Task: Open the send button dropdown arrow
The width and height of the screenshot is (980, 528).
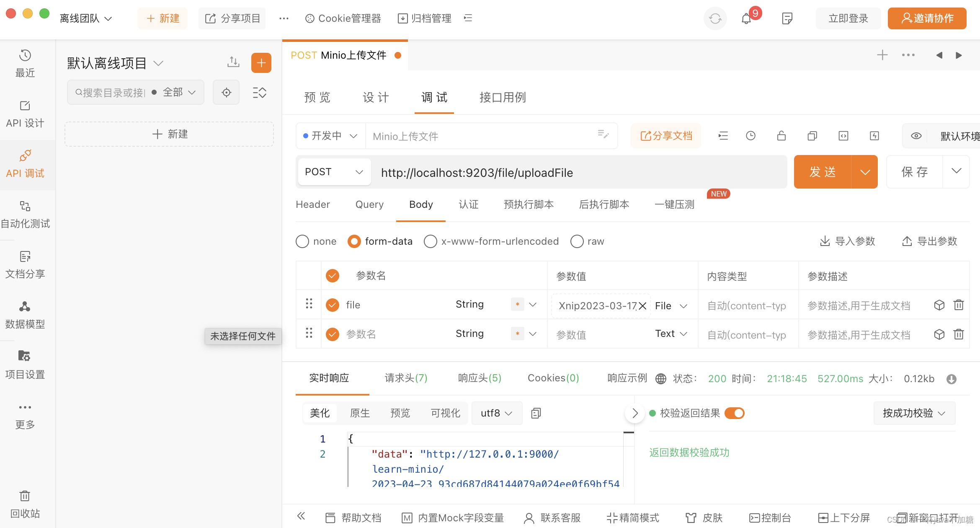Action: coord(865,172)
